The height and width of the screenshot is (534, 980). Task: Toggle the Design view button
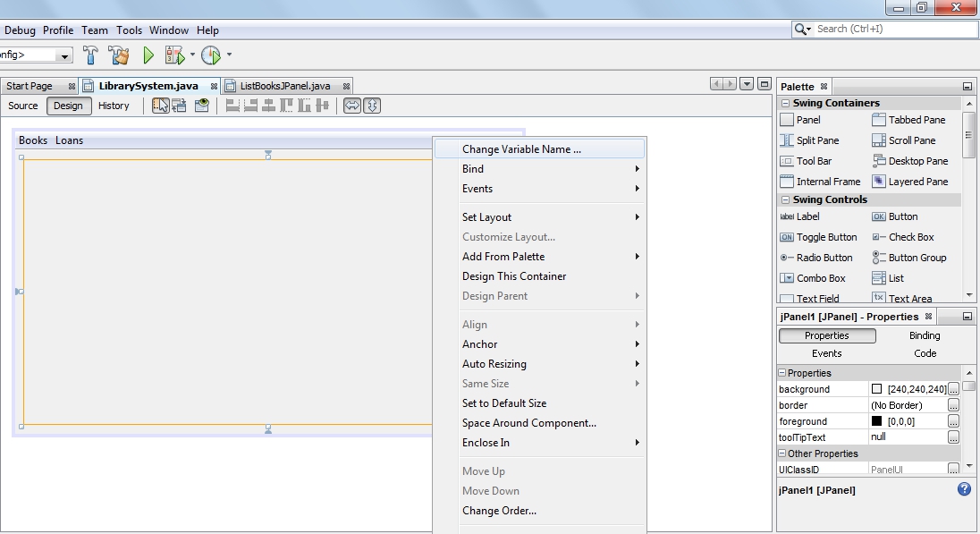tap(68, 106)
